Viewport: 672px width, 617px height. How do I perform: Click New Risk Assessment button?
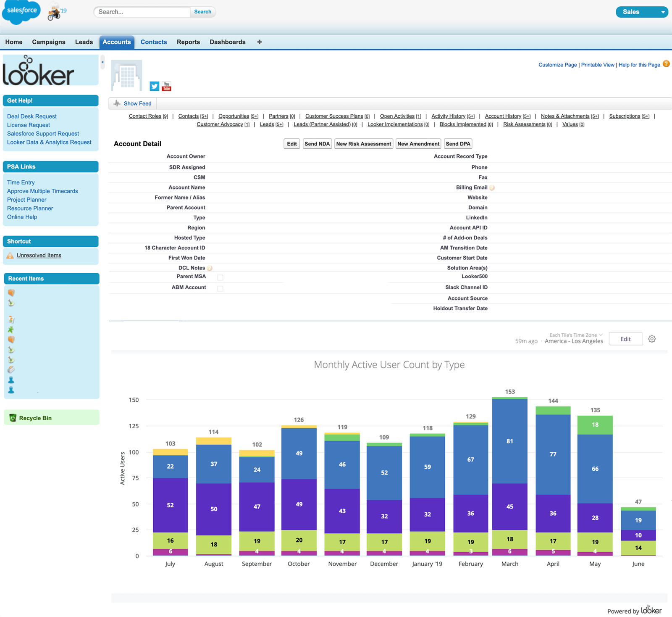pos(364,144)
